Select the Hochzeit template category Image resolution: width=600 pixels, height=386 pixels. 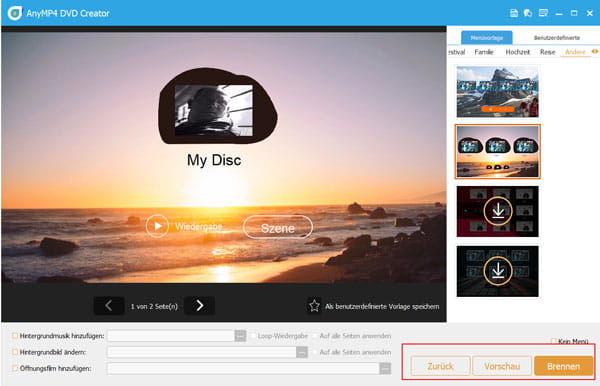tap(518, 52)
